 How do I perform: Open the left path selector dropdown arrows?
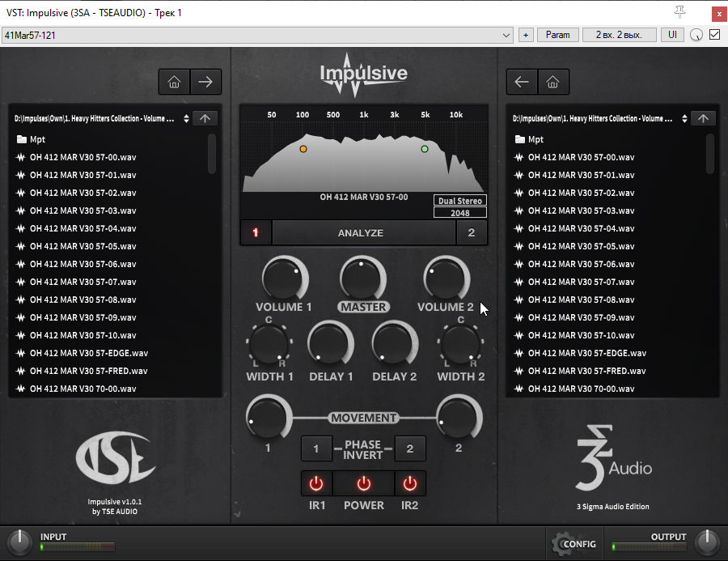186,118
